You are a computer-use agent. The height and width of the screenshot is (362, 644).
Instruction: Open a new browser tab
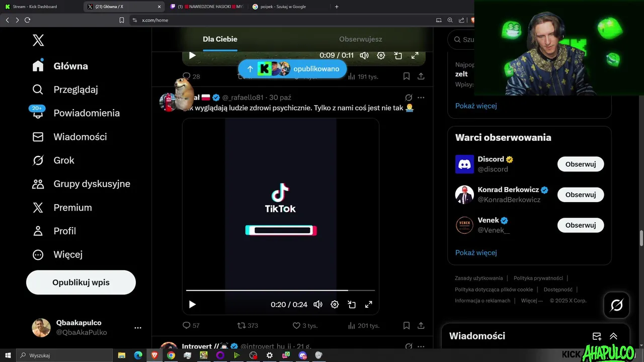pyautogui.click(x=337, y=7)
